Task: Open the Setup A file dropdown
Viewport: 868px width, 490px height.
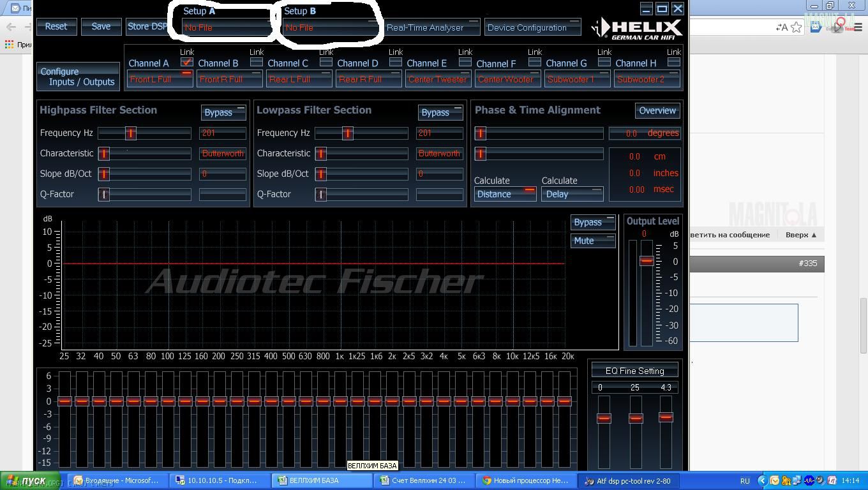Action: (x=227, y=27)
